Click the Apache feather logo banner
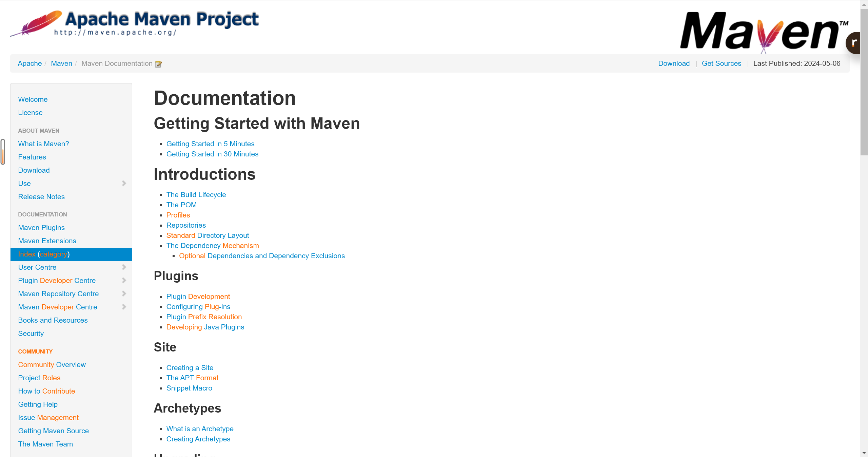The image size is (868, 457). pos(135,24)
